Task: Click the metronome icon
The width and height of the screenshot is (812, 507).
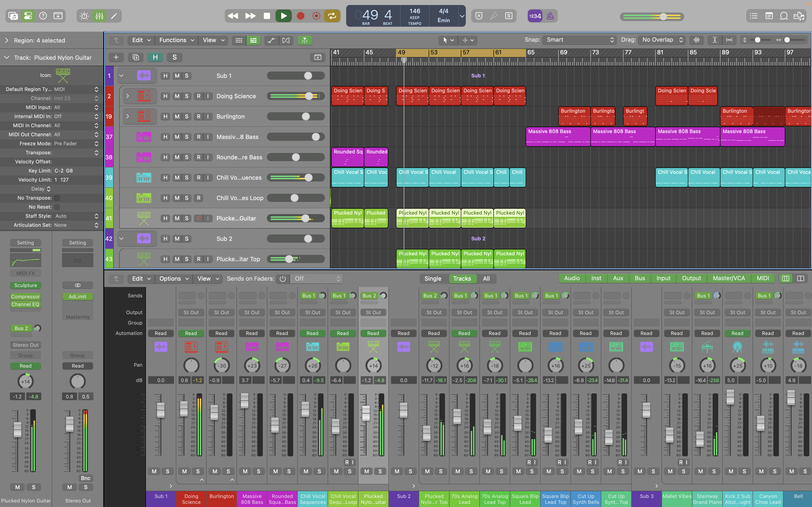Action: tap(550, 16)
